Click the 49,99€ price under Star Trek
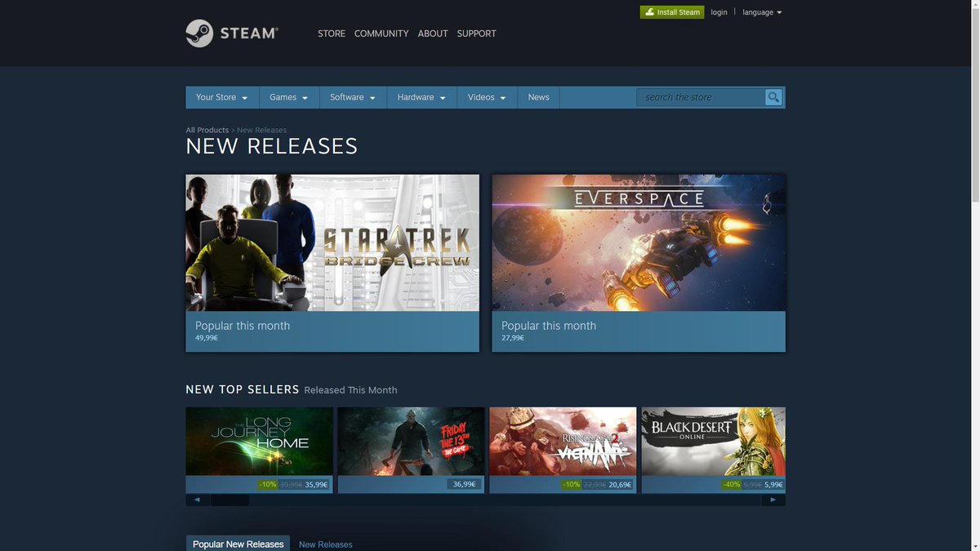Screen dimensions: 980x551 click(x=206, y=338)
